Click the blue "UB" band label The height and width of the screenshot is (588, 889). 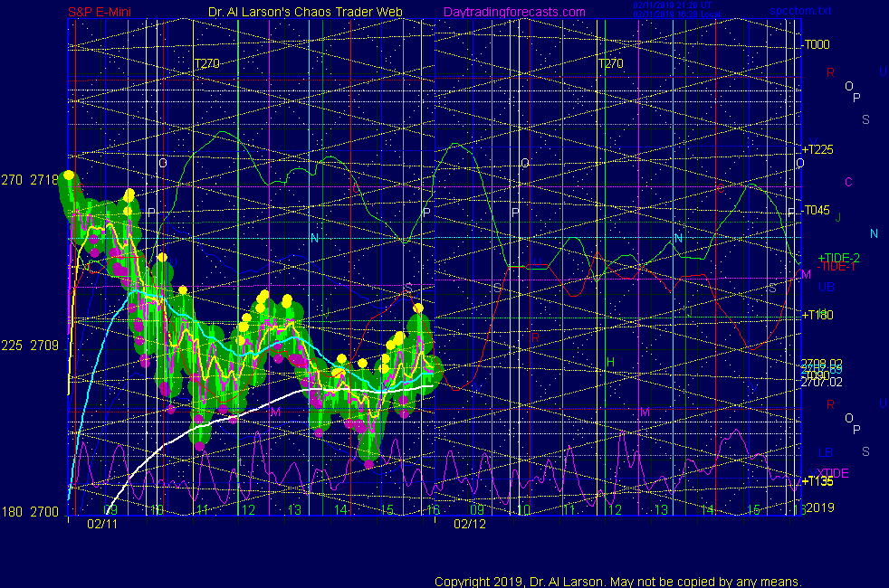(x=827, y=287)
